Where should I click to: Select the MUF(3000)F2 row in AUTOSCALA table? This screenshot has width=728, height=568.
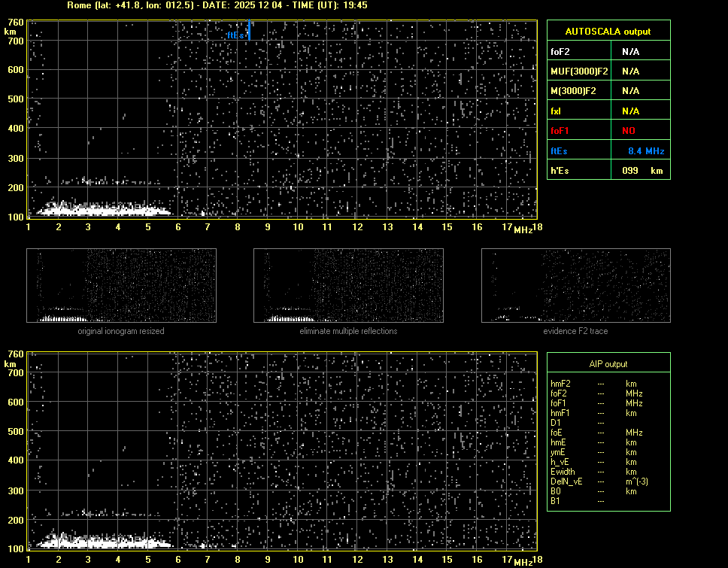coord(608,71)
